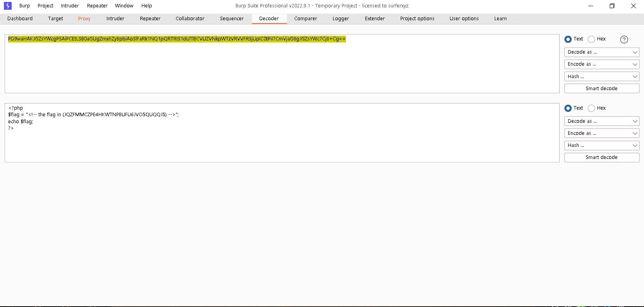The height and width of the screenshot is (307, 644).
Task: Expand 'Encode as ...' dropdown for the Base64 input
Action: click(602, 64)
